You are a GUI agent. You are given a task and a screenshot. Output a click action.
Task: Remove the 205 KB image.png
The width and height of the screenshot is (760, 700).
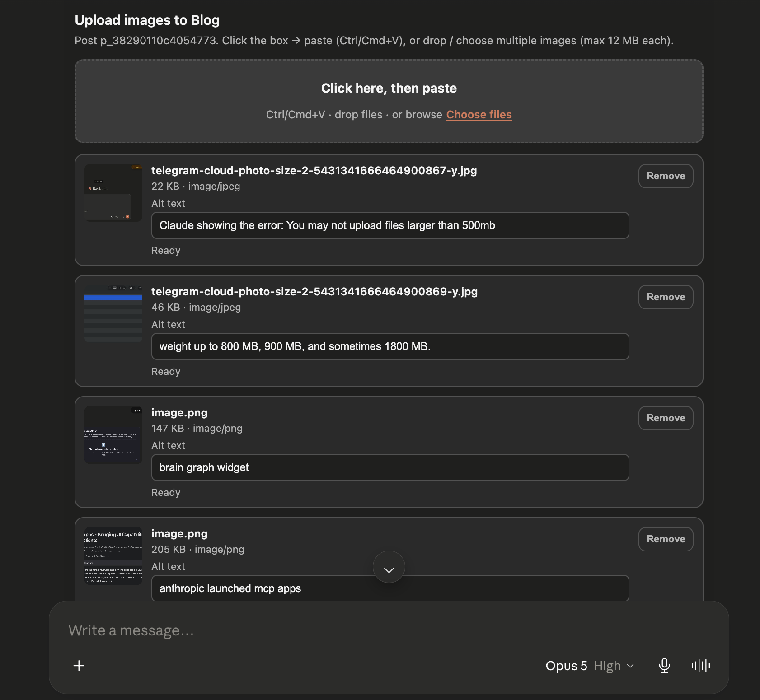[666, 539]
